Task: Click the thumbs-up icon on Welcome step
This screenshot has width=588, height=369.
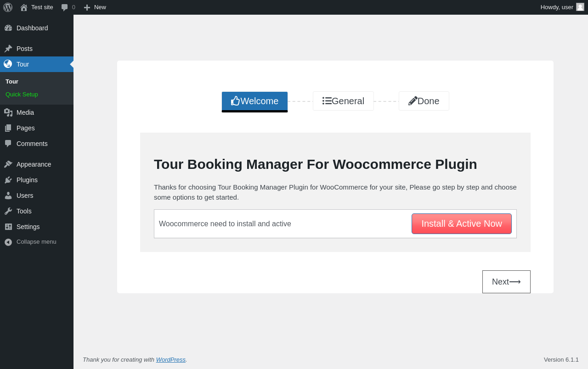Action: point(236,101)
